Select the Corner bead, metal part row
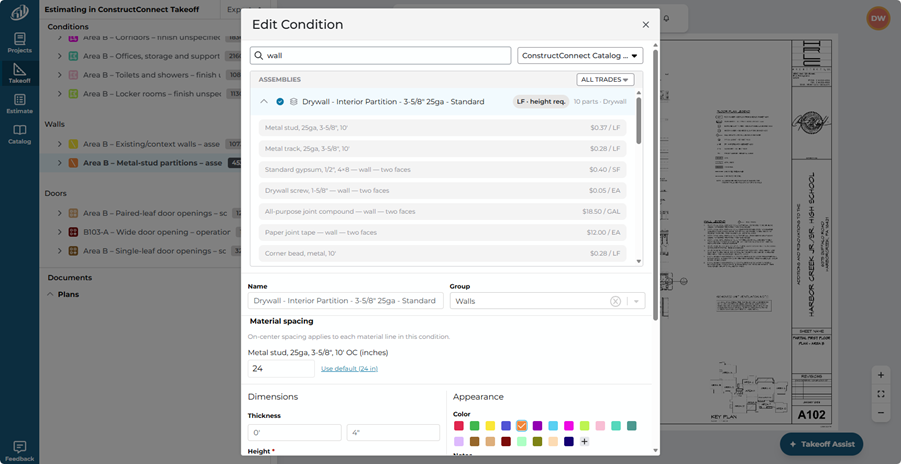The image size is (901, 464). pos(442,253)
